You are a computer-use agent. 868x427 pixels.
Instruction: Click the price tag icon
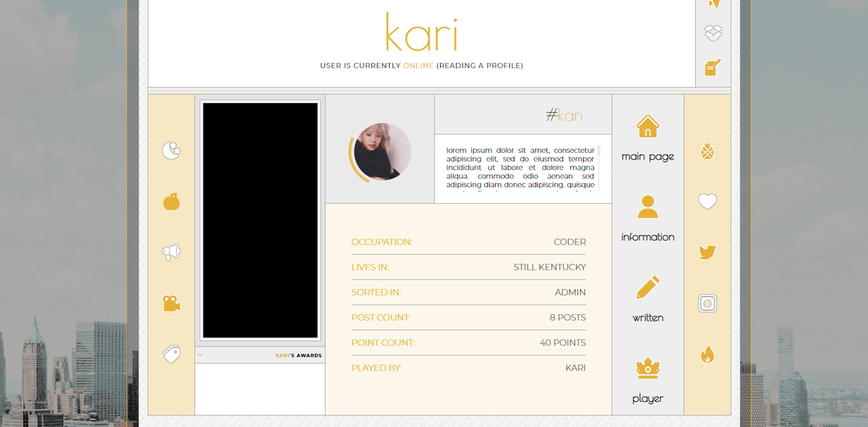(172, 354)
